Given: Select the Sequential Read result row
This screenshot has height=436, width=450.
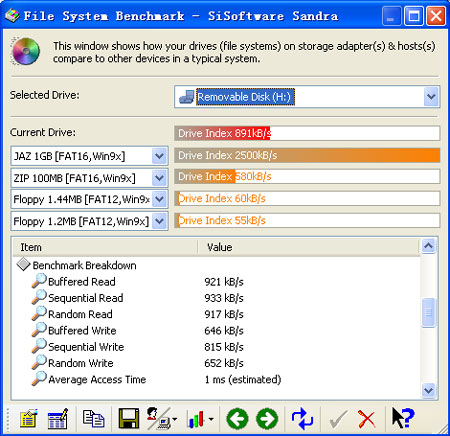Looking at the screenshot, I should click(216, 298).
